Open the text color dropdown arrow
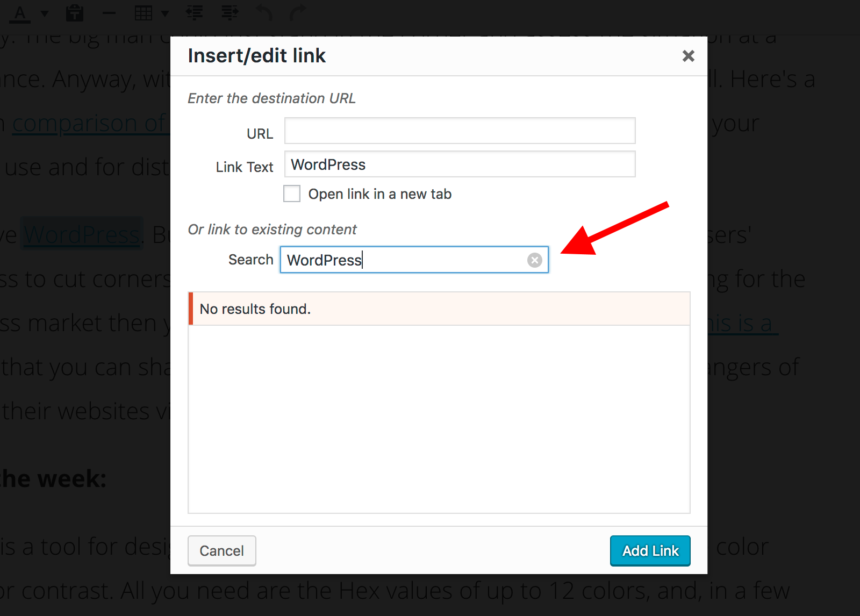The height and width of the screenshot is (616, 860). click(45, 13)
